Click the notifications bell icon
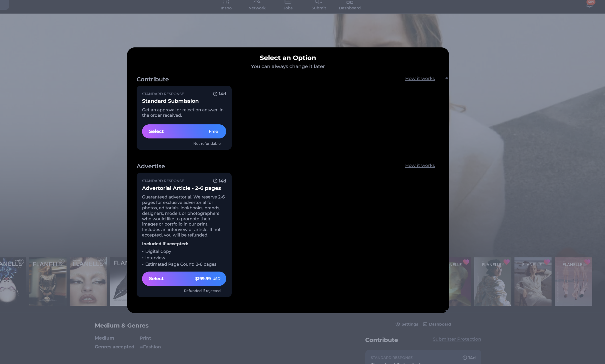Image resolution: width=605 pixels, height=364 pixels. pos(589,5)
